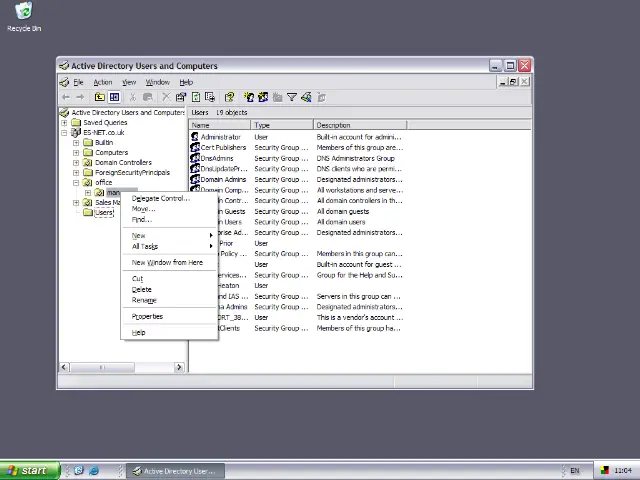640x480 pixels.
Task: Click the tree pane scroll left arrow
Action: [64, 367]
